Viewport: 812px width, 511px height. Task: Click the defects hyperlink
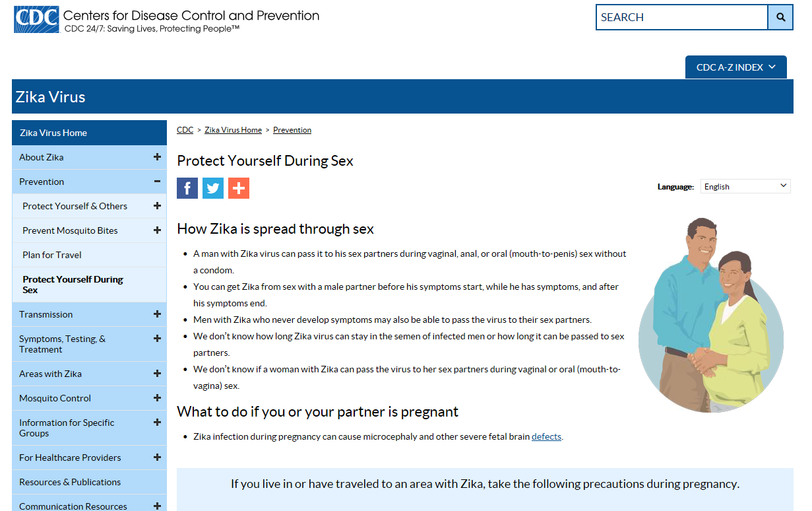[x=546, y=436]
